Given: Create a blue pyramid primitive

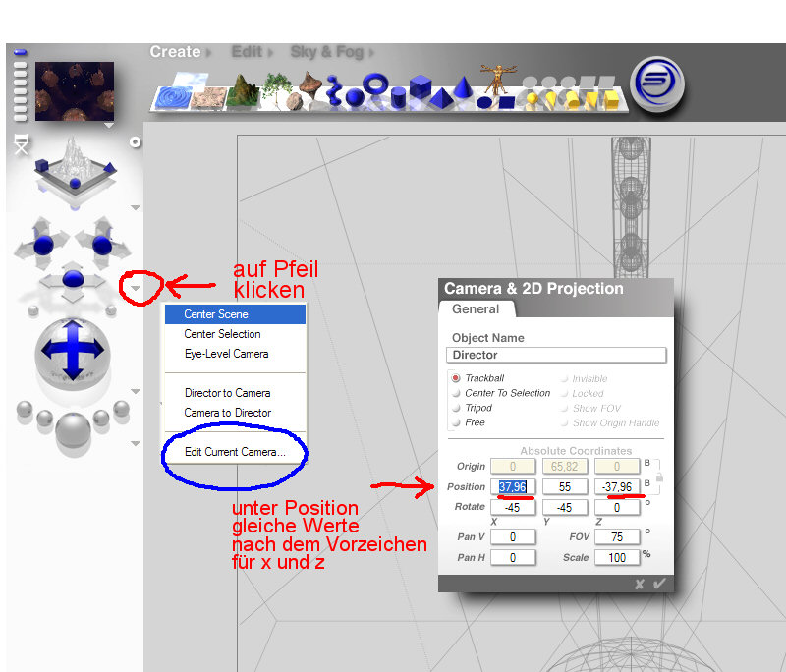Looking at the screenshot, I should click(x=441, y=98).
